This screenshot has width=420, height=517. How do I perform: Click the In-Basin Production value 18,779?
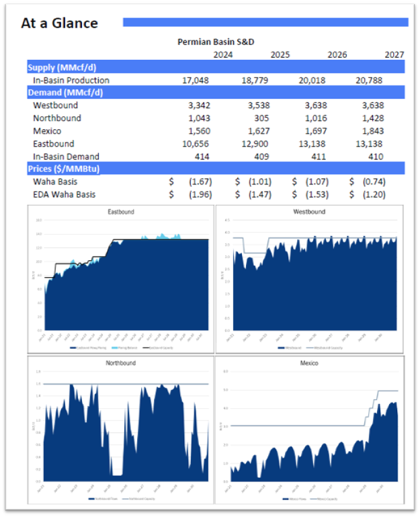click(x=255, y=81)
